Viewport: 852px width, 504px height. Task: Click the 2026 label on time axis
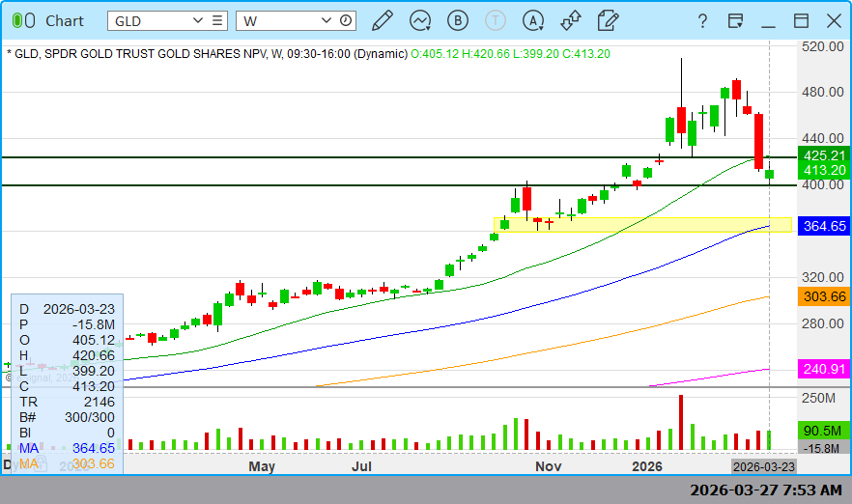tap(647, 466)
